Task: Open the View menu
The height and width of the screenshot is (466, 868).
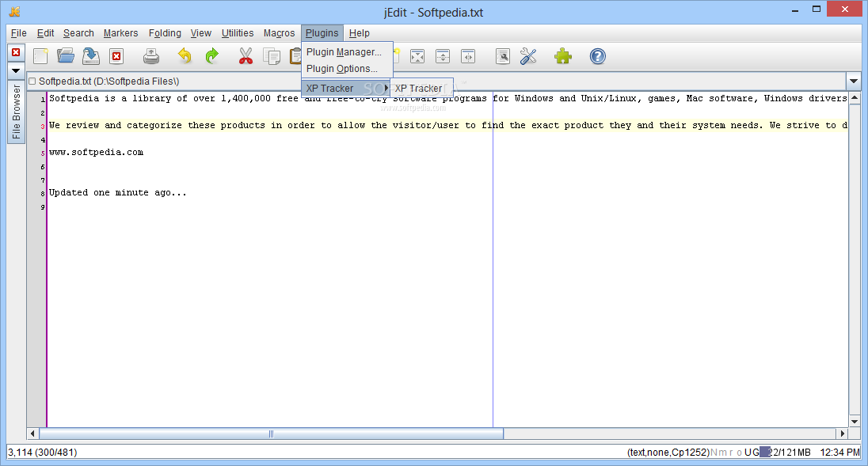Action: point(201,33)
